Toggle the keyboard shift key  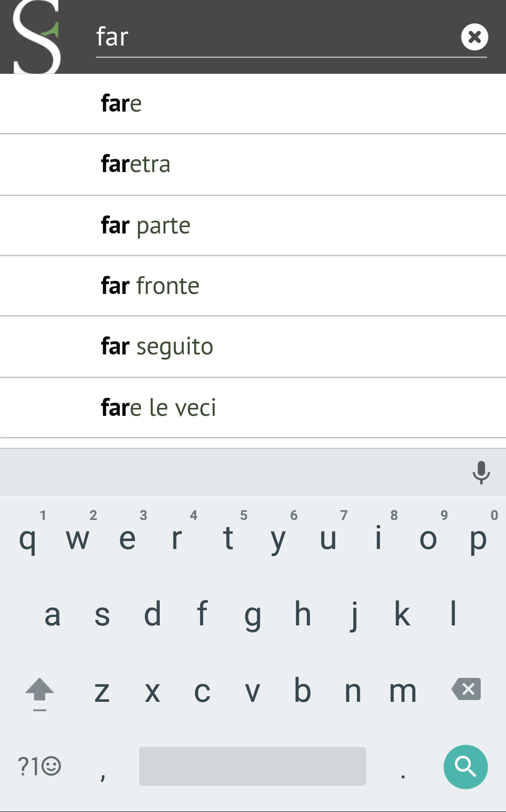pos(40,692)
